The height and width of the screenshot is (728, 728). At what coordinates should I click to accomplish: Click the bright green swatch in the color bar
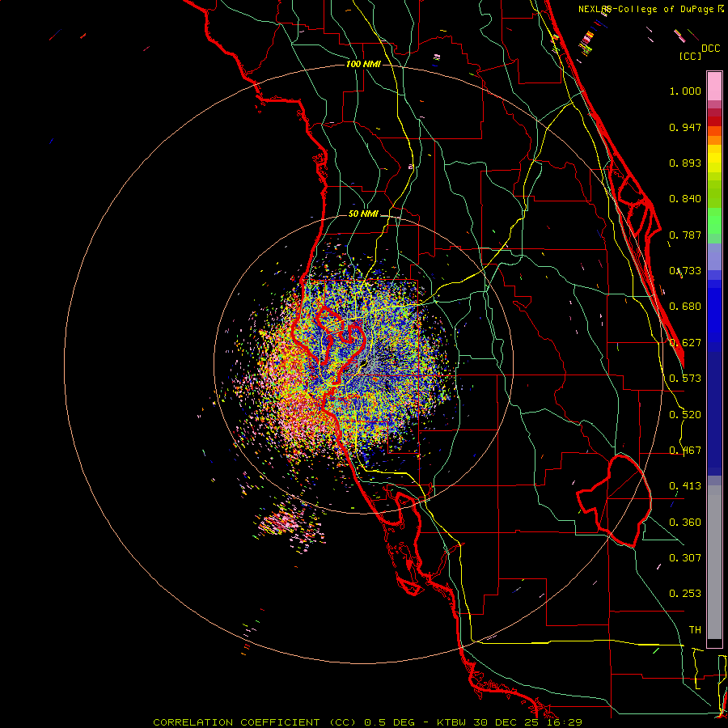pos(714,221)
